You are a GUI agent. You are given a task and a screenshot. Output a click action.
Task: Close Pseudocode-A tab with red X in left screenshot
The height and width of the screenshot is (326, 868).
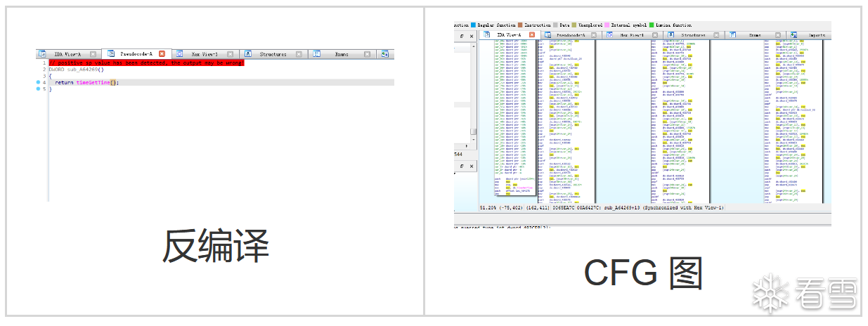(x=162, y=54)
